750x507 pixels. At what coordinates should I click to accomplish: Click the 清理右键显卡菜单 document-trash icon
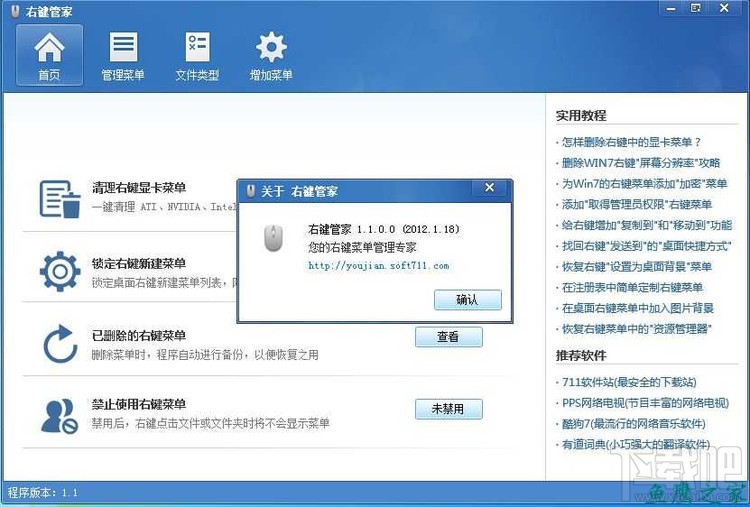pyautogui.click(x=60, y=199)
